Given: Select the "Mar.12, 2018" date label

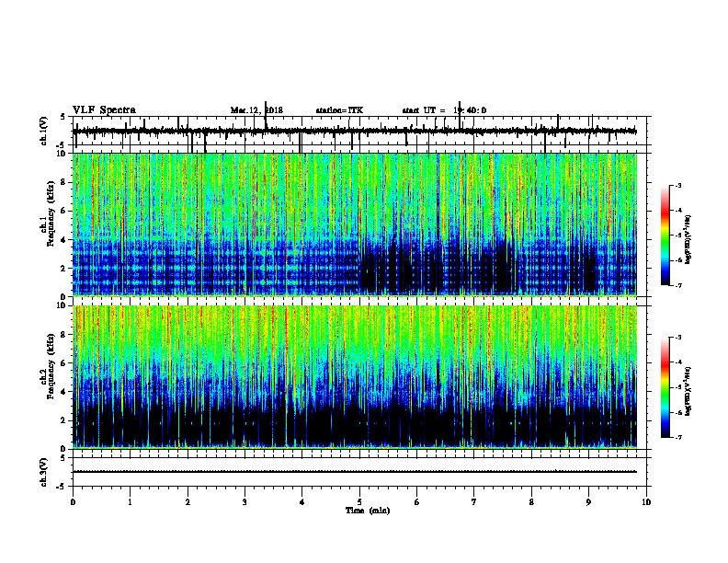Looking at the screenshot, I should pos(256,110).
